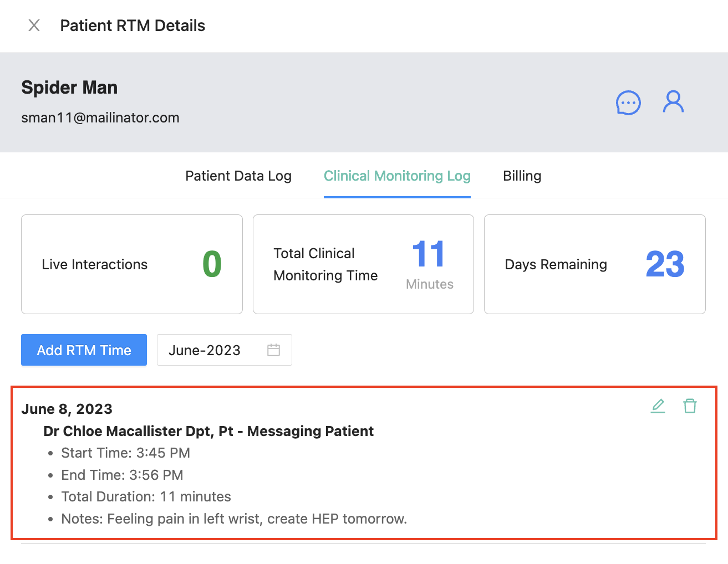Switch to the Patient Data Log tab
Image resolution: width=728 pixels, height=564 pixels.
[238, 176]
